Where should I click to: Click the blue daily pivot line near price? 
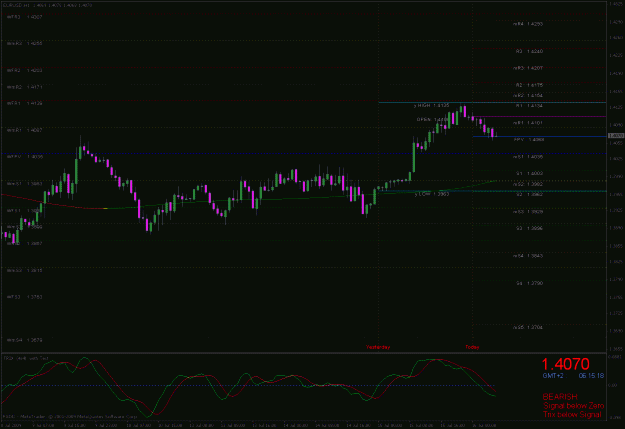(x=539, y=136)
